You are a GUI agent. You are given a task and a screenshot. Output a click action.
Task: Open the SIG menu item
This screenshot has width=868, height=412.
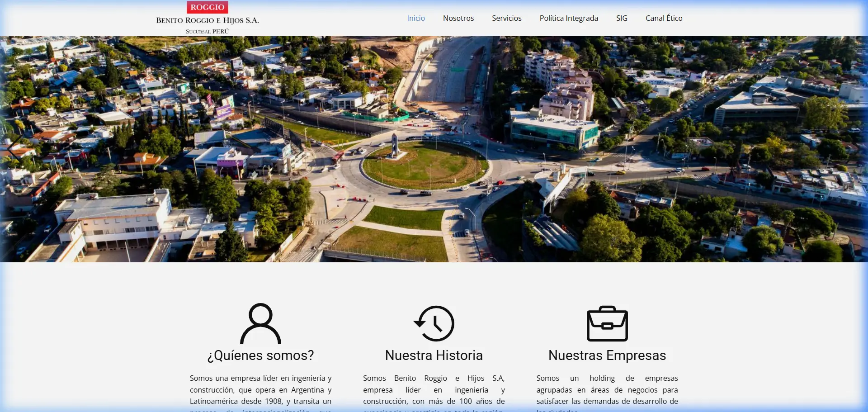[x=622, y=18]
